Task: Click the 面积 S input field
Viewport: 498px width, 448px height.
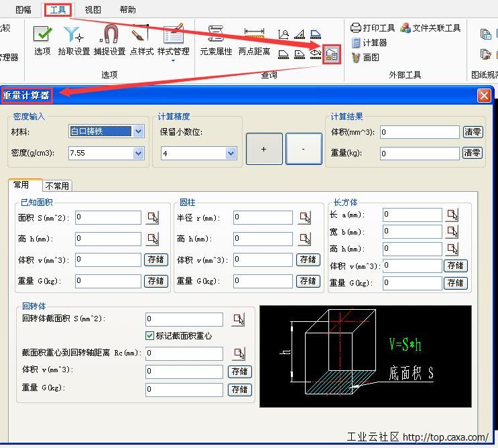Action: click(x=108, y=217)
